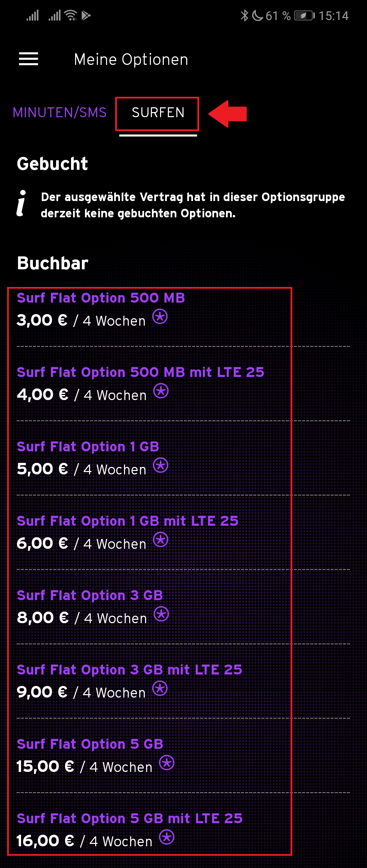This screenshot has height=868, width=367.
Task: Tap star icon beside 4,00 € price
Action: click(161, 391)
